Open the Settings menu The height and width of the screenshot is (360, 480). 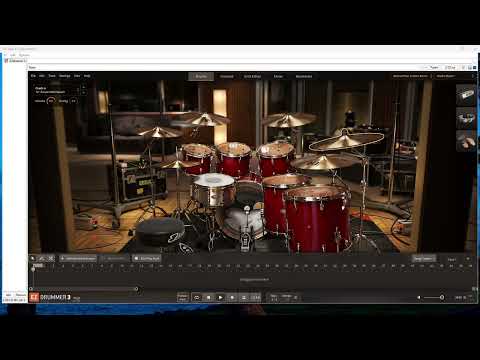pyautogui.click(x=65, y=76)
